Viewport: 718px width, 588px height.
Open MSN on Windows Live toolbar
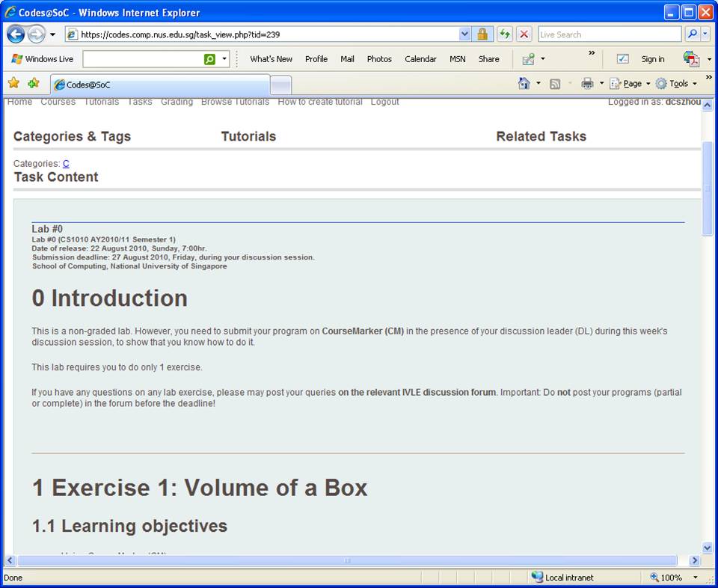pos(458,59)
